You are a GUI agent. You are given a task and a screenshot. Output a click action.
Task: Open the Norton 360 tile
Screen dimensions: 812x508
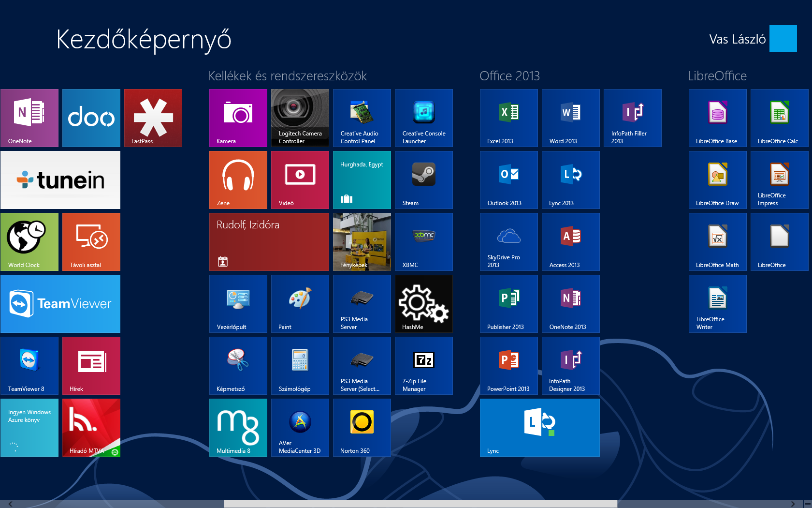(x=362, y=428)
